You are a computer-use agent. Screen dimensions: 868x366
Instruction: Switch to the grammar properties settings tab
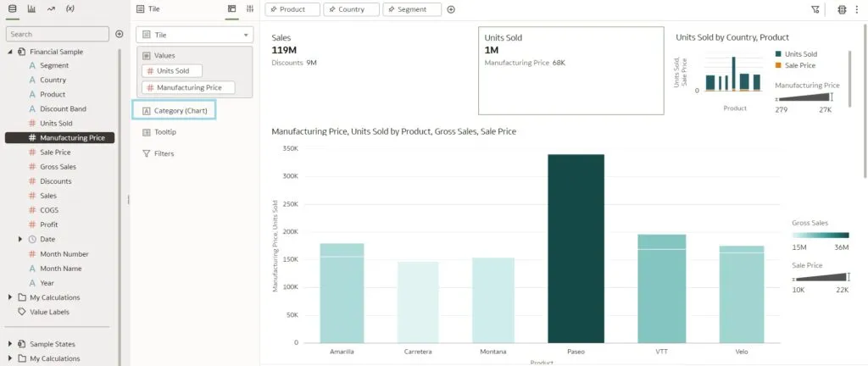250,8
